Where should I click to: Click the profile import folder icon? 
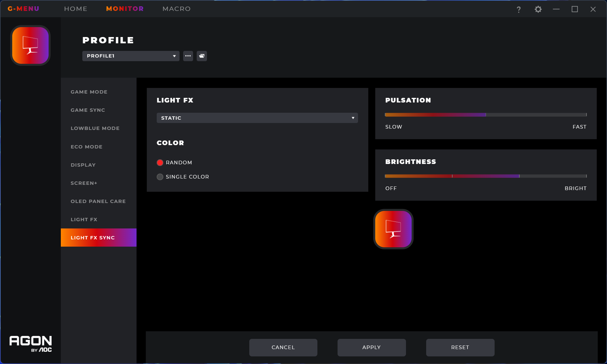point(202,56)
